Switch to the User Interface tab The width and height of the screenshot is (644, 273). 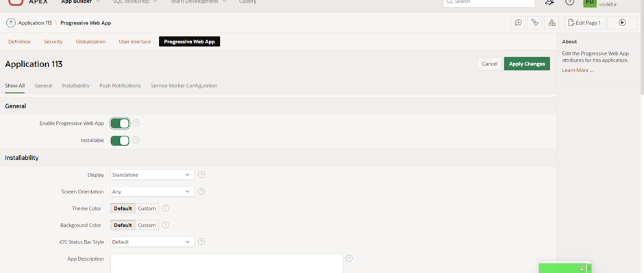135,42
